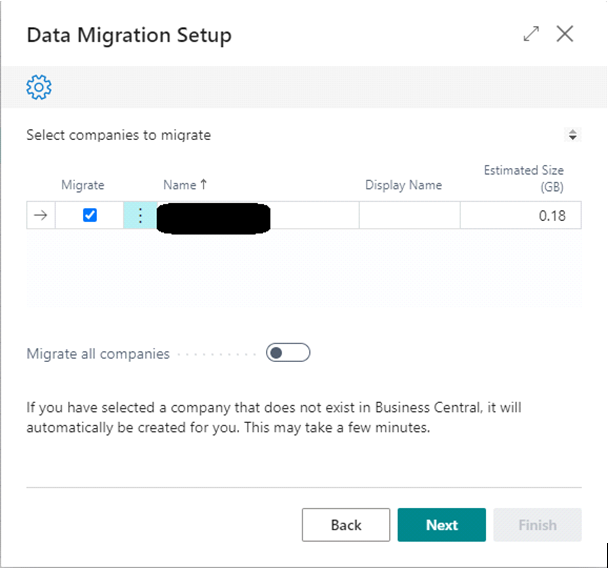Go to the previous step with Back
Screen dimensions: 608x572
pyautogui.click(x=346, y=525)
